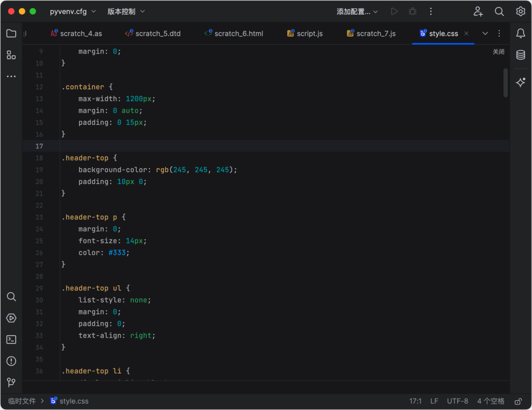Open editor tab options menu
The image size is (532, 410).
pyautogui.click(x=499, y=33)
